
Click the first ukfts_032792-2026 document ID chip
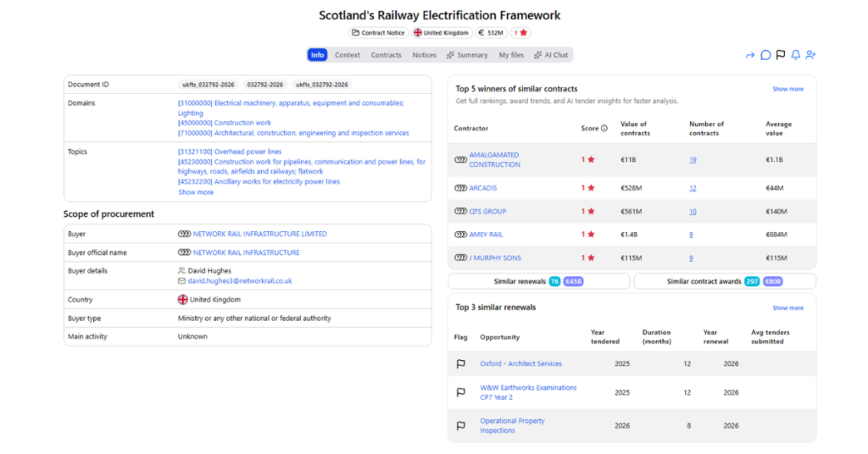pos(209,85)
